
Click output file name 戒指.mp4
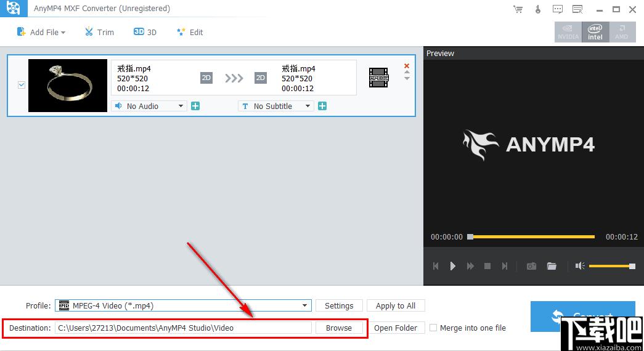(x=299, y=68)
